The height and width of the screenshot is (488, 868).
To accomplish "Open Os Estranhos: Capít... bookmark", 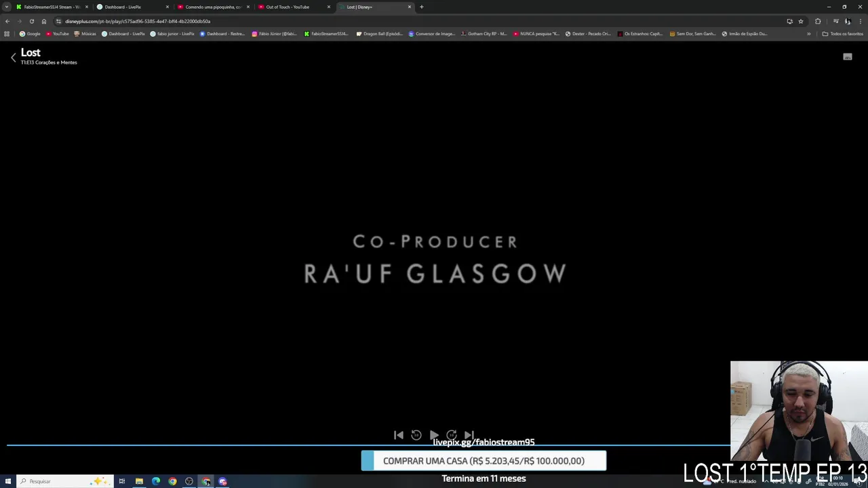I will pos(640,34).
